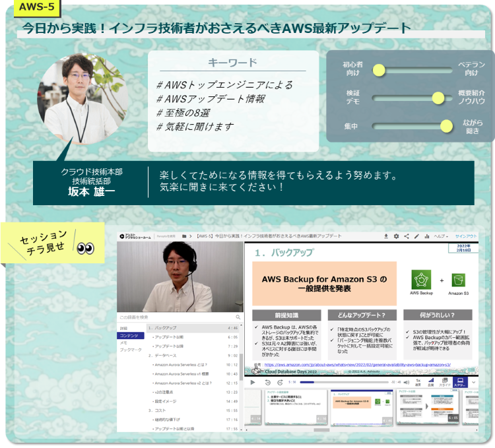Expand the chevron at the player controls' right end
Image resolution: width=495 pixels, height=448 pixels.
(x=474, y=381)
